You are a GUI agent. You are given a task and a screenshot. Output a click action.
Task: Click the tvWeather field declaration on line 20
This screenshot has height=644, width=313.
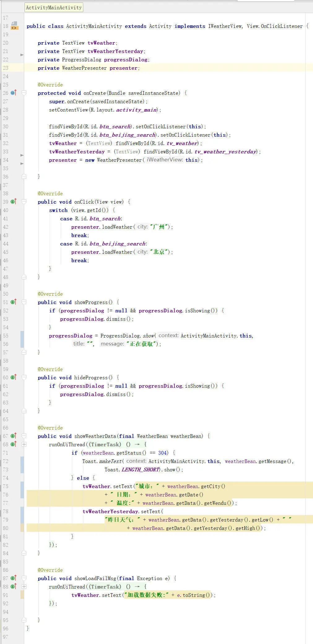coord(101,43)
